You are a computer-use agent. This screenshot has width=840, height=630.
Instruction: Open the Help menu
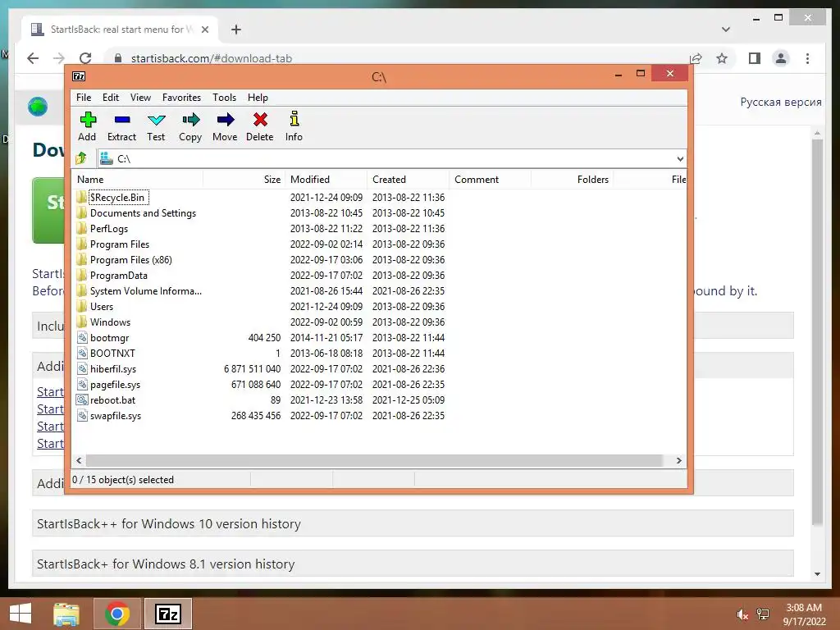tap(258, 98)
